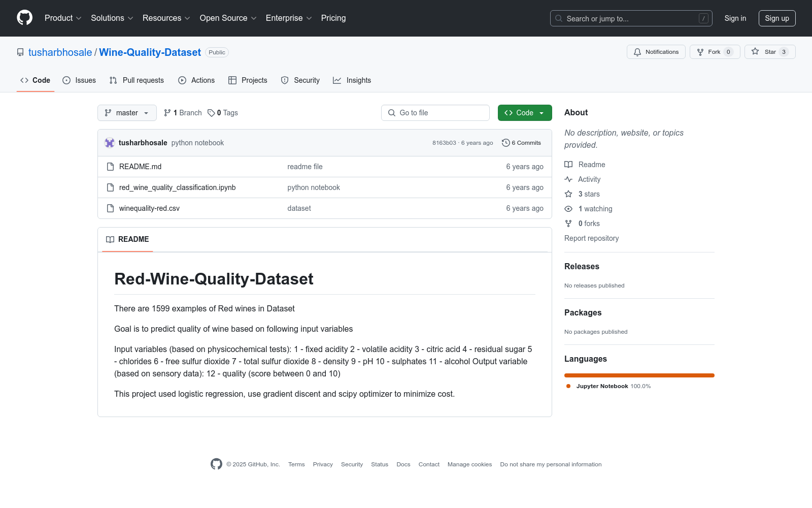
Task: View the 6 Commits history
Action: pos(522,143)
